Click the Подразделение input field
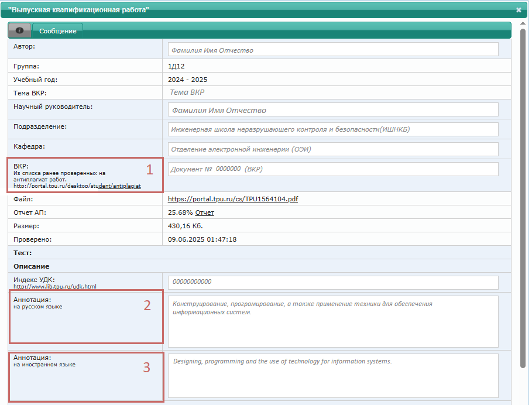This screenshot has width=532, height=405. pos(333,129)
